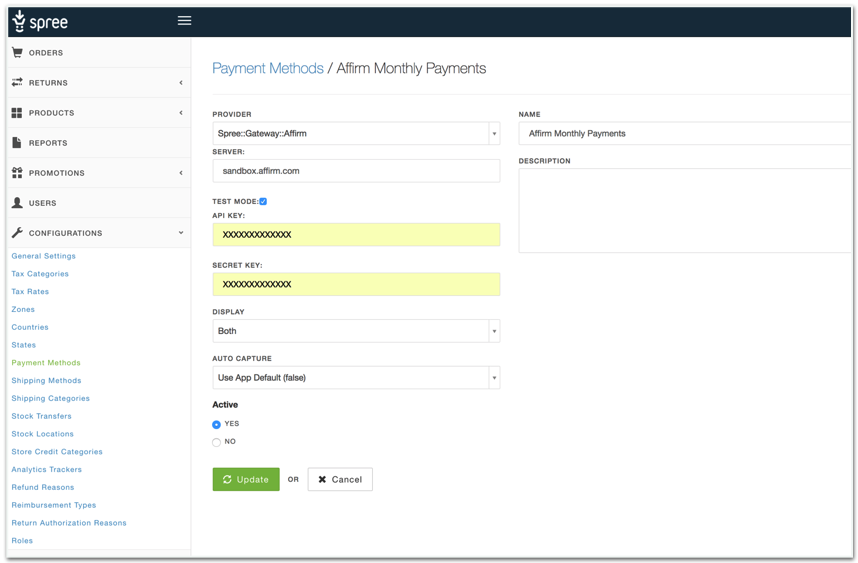Select the Active NO radio button
Image resolution: width=858 pixels, height=563 pixels.
click(x=216, y=442)
